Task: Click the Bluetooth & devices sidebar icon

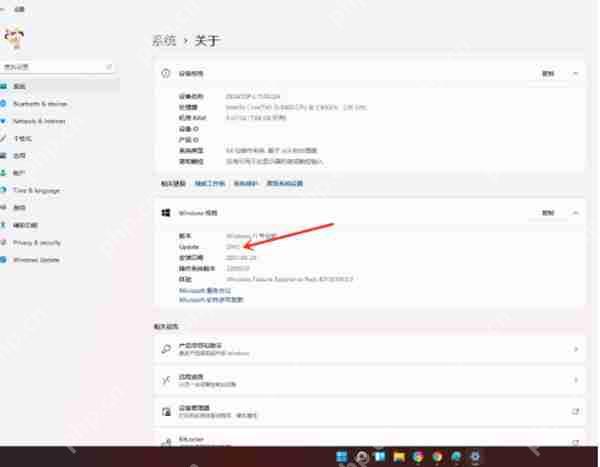Action: (3, 103)
